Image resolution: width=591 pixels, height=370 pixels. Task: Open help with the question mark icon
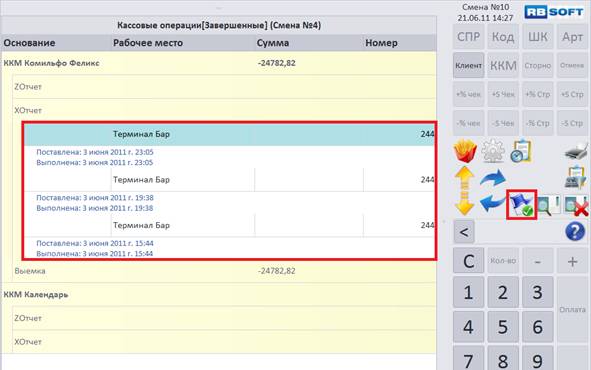[x=575, y=231]
